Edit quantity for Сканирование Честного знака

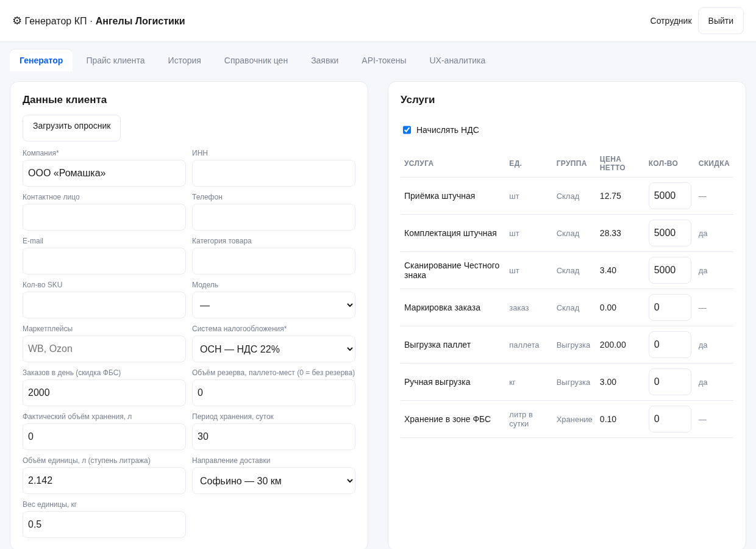coord(670,270)
